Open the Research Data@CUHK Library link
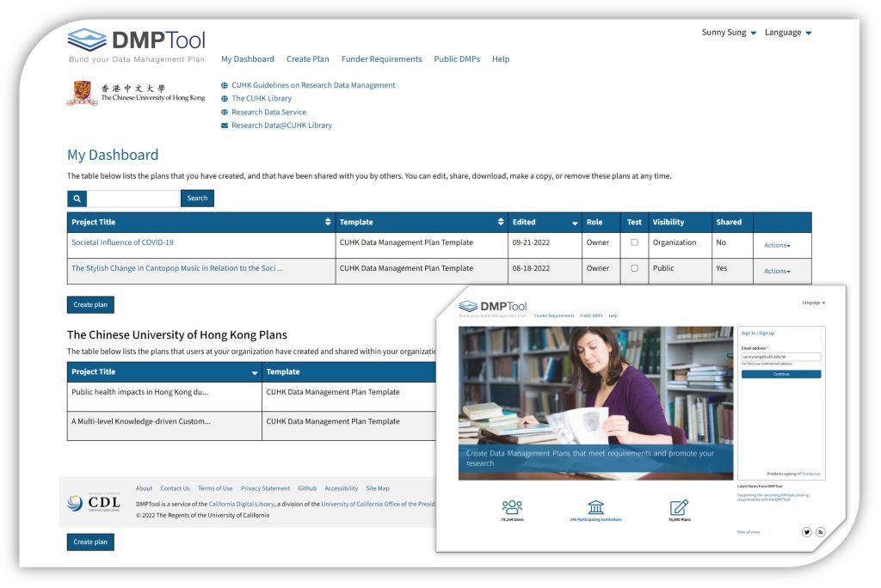 coord(282,126)
